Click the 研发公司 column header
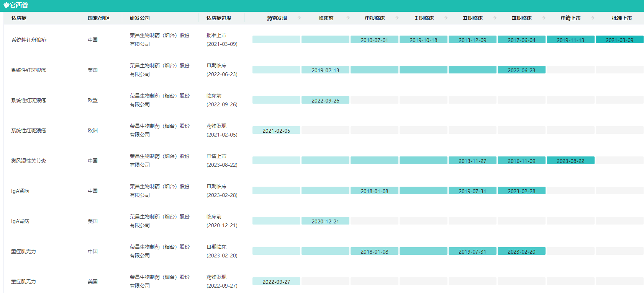 [x=140, y=18]
